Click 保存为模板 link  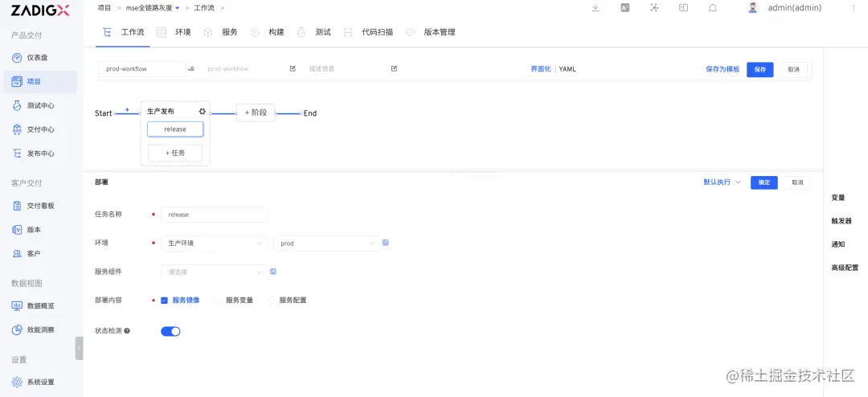pos(723,69)
